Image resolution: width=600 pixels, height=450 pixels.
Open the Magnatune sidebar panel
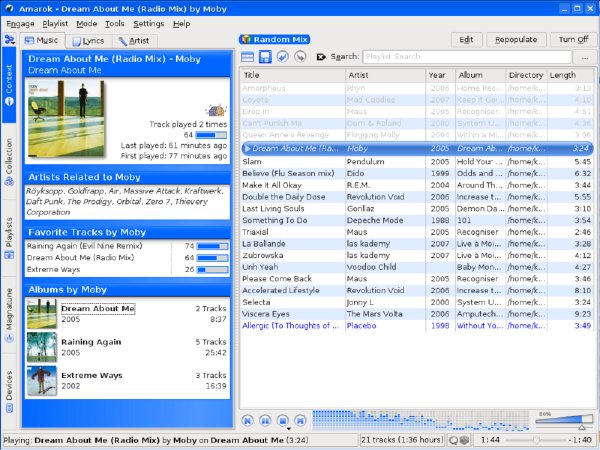click(9, 315)
